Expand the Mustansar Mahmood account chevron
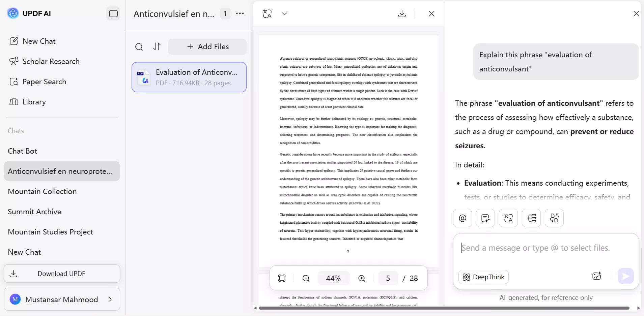The height and width of the screenshot is (316, 644). (111, 299)
